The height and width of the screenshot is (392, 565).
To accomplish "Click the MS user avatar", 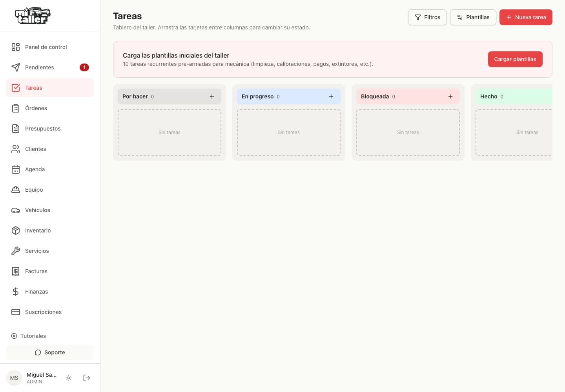I will [x=14, y=378].
